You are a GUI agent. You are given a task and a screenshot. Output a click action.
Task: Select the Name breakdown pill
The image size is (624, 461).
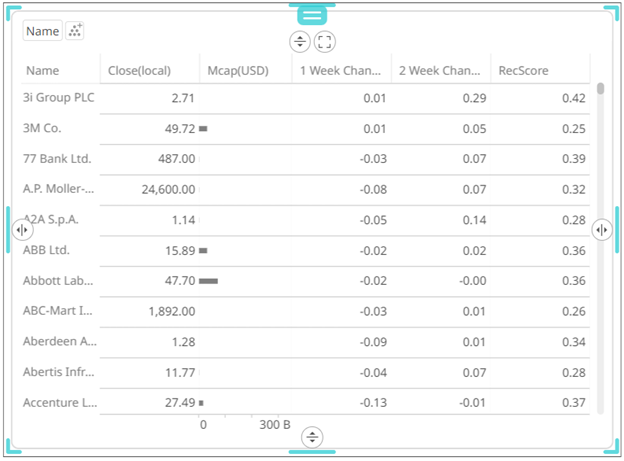[43, 31]
